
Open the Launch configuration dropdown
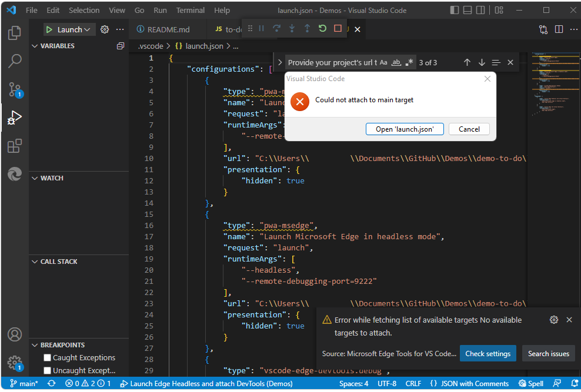(x=70, y=29)
